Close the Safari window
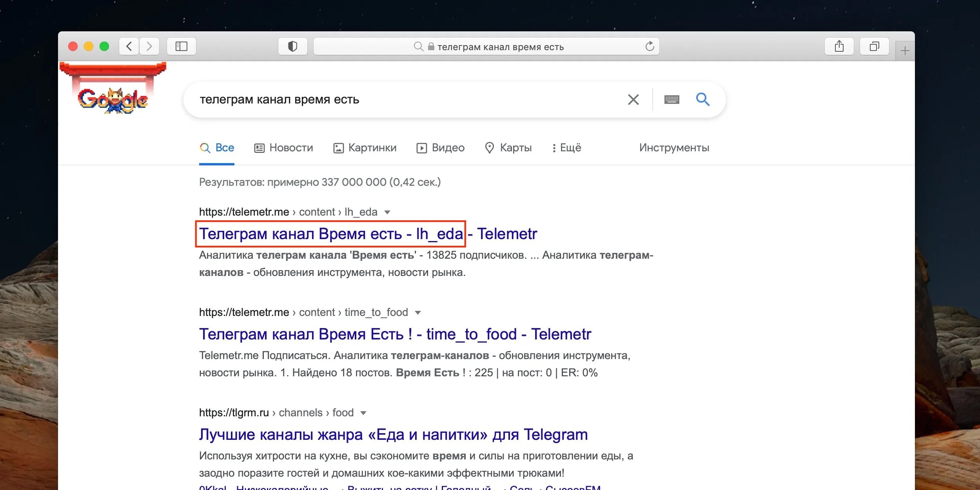Viewport: 980px width, 490px height. click(x=73, y=47)
